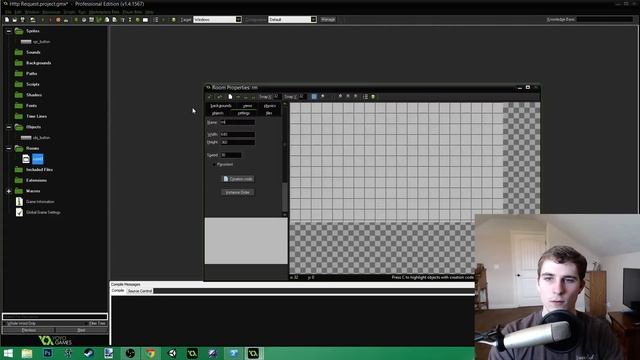Click the clear room page icon
This screenshot has height=360, width=640.
[230, 97]
